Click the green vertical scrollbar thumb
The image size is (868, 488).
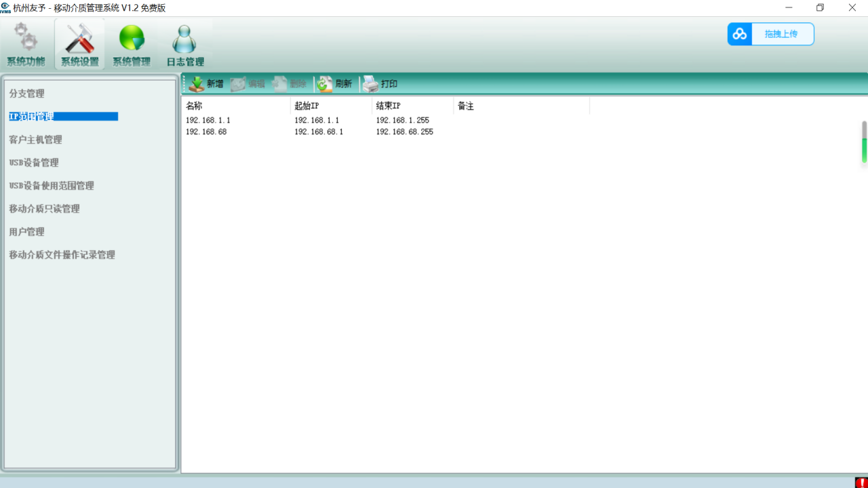coord(864,150)
